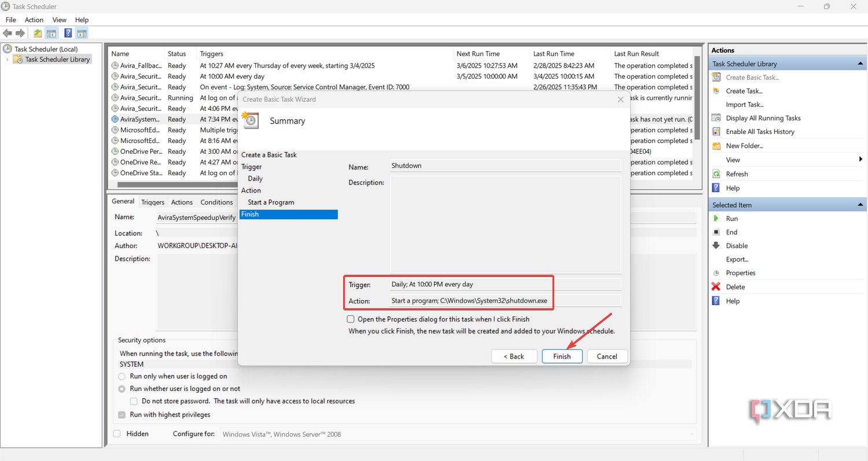This screenshot has width=868, height=461.
Task: Expand the View submenu arrow
Action: [861, 160]
